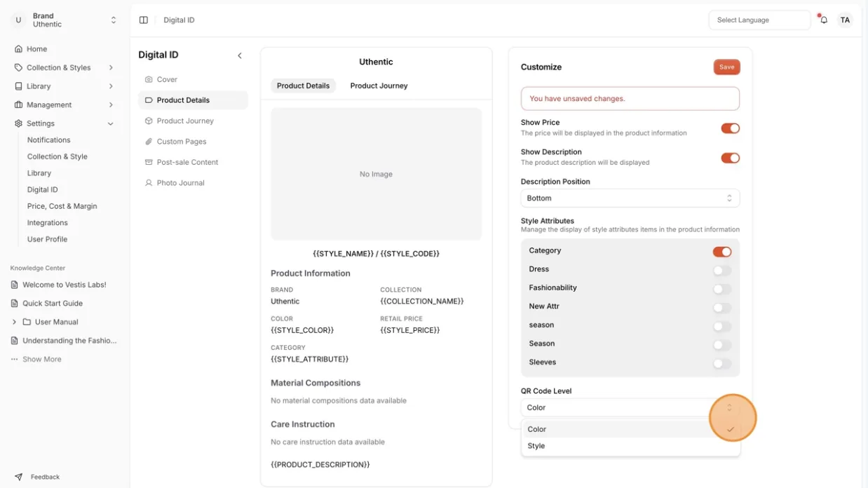Click the Cover camera icon
This screenshot has width=868, height=488.
click(149, 80)
